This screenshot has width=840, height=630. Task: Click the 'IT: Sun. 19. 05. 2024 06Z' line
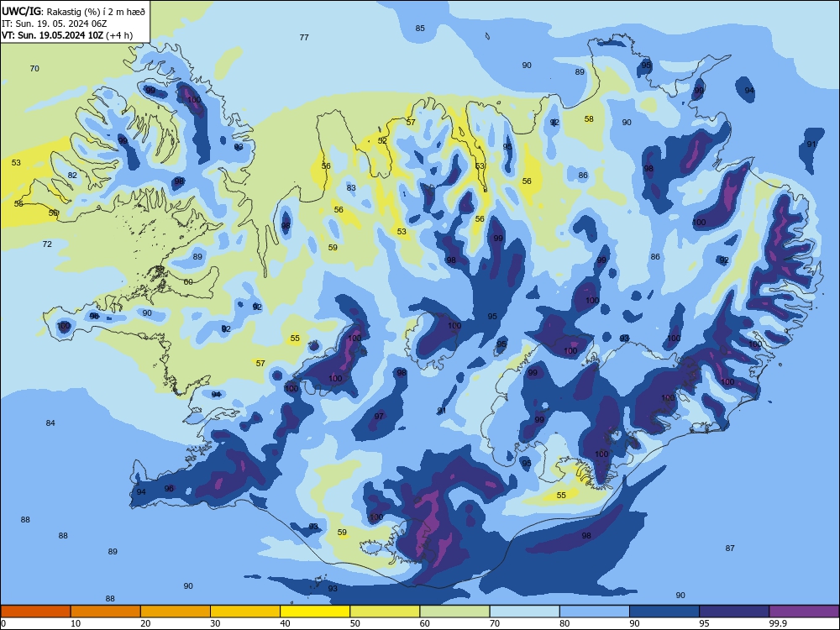click(54, 24)
